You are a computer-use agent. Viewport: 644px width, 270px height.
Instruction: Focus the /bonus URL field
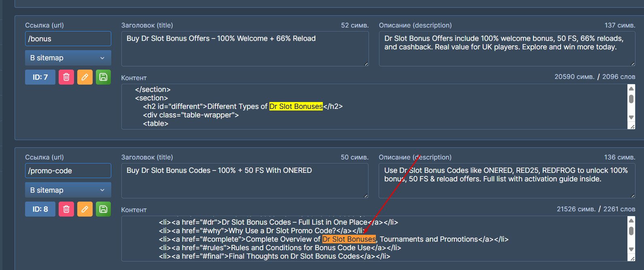pos(68,39)
